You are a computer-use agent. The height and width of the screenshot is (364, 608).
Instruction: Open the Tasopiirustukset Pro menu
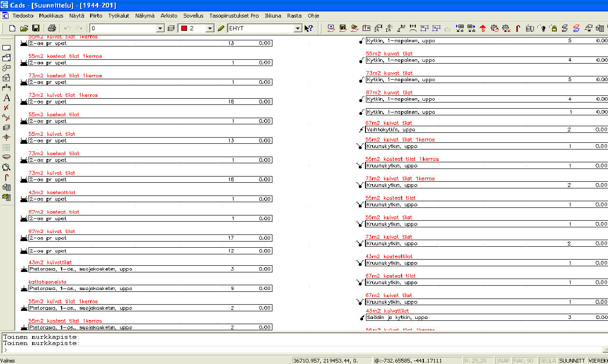[234, 16]
